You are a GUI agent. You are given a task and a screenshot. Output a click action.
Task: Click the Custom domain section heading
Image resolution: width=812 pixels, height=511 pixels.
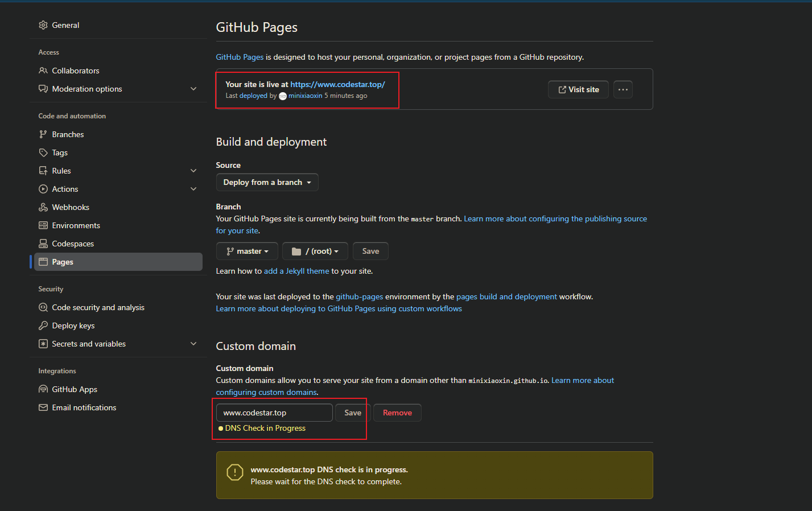click(x=256, y=346)
